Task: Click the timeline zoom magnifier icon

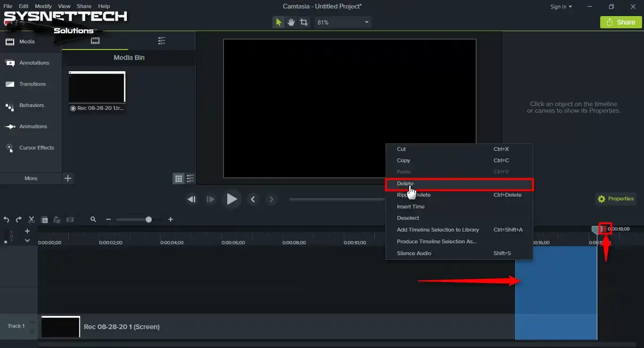Action: [93, 220]
